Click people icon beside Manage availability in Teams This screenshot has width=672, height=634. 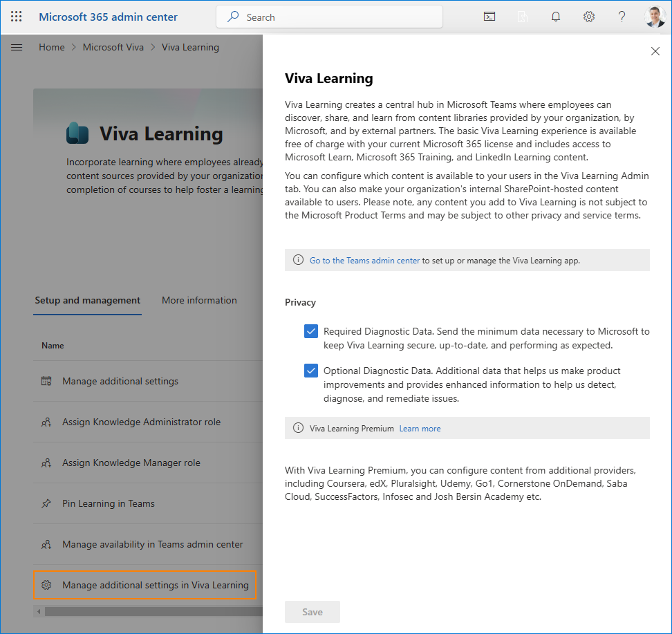[x=46, y=544]
